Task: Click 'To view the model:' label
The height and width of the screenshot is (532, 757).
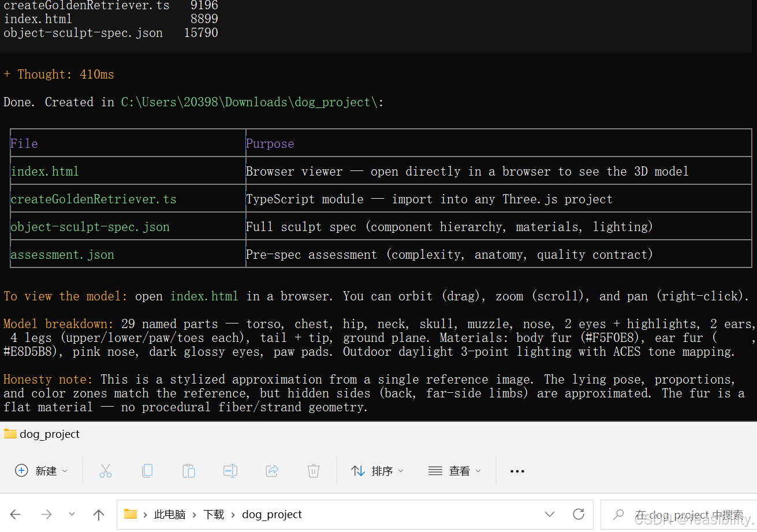Action: [x=66, y=296]
